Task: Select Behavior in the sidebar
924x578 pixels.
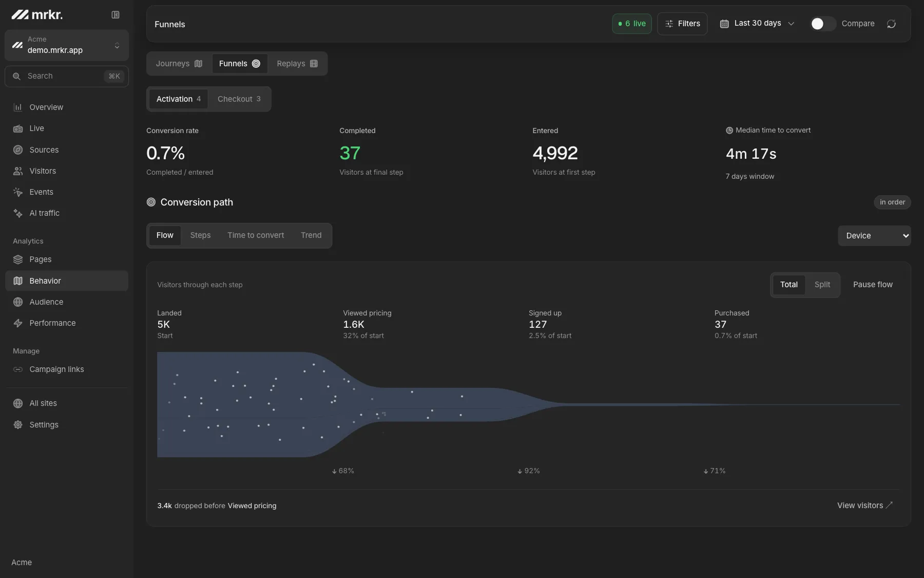Action: (x=67, y=281)
